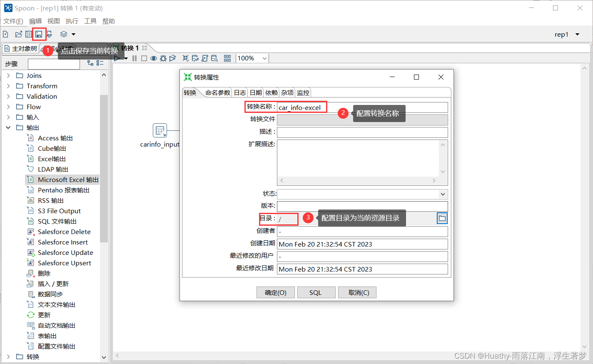The image size is (593, 364).
Task: Switch to 主对象树 tab
Action: (21, 48)
